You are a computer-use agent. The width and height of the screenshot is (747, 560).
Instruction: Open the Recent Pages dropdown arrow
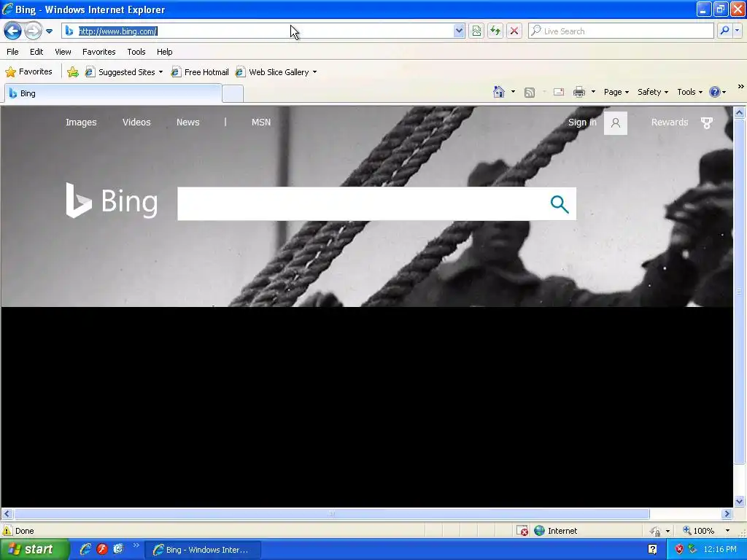coord(49,31)
